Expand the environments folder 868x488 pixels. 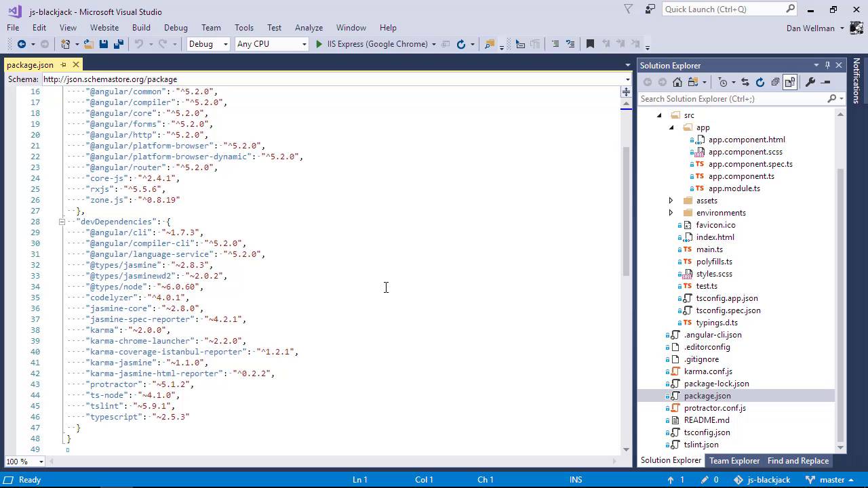point(671,213)
